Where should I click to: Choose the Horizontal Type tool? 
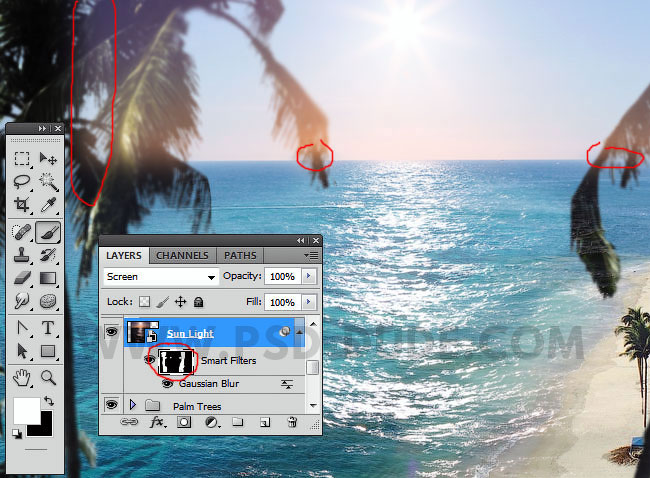[47, 328]
